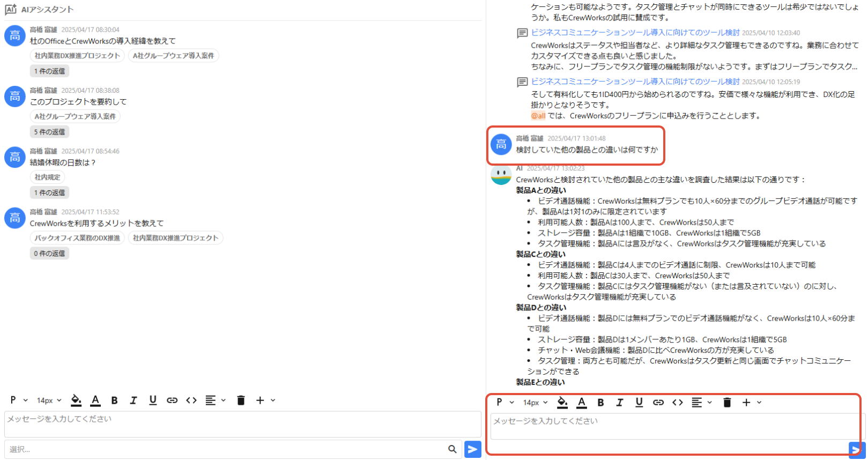Click trash icon in the right editor toolbar
Screen dimensions: 868x460
(727, 403)
